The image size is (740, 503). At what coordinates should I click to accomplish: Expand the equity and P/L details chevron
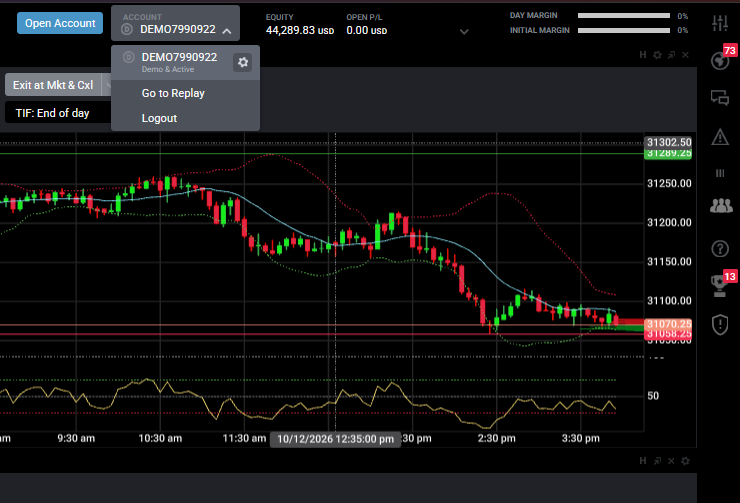click(464, 32)
